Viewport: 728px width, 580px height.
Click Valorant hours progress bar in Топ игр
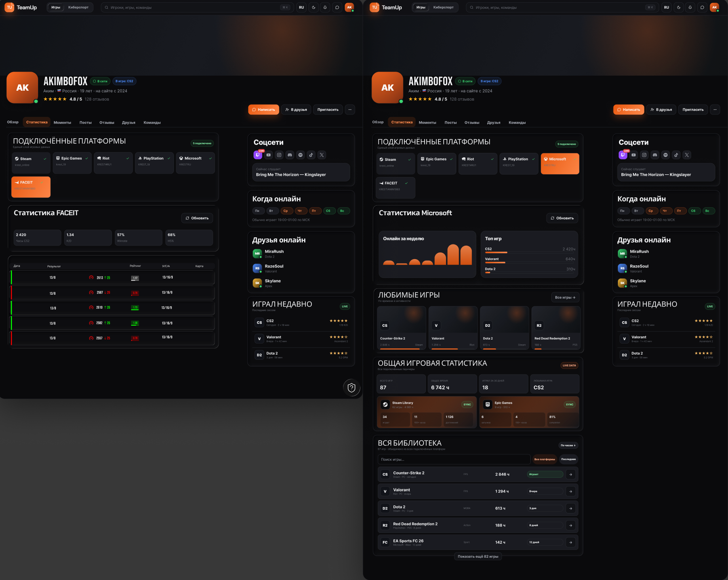tap(530, 262)
